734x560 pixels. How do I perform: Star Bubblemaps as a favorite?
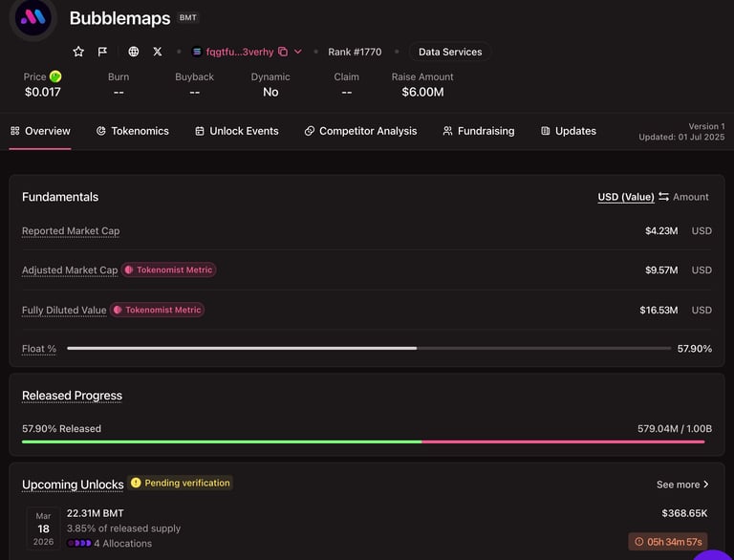(78, 52)
